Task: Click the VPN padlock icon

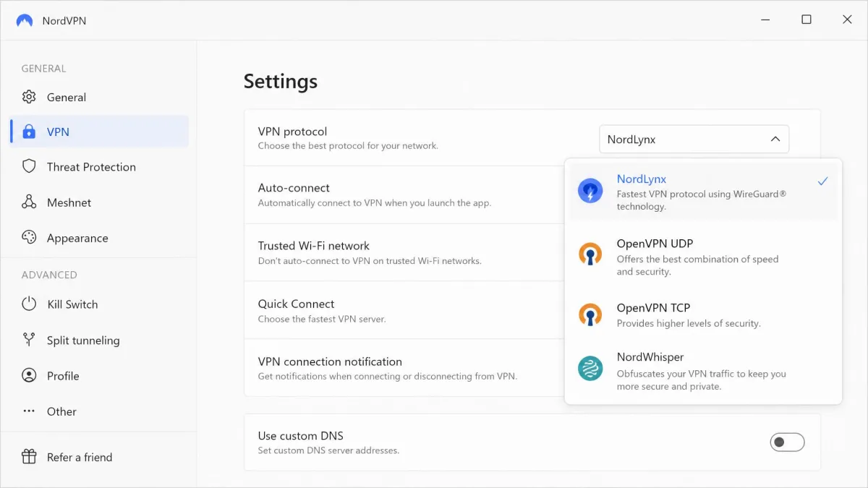Action: point(29,132)
